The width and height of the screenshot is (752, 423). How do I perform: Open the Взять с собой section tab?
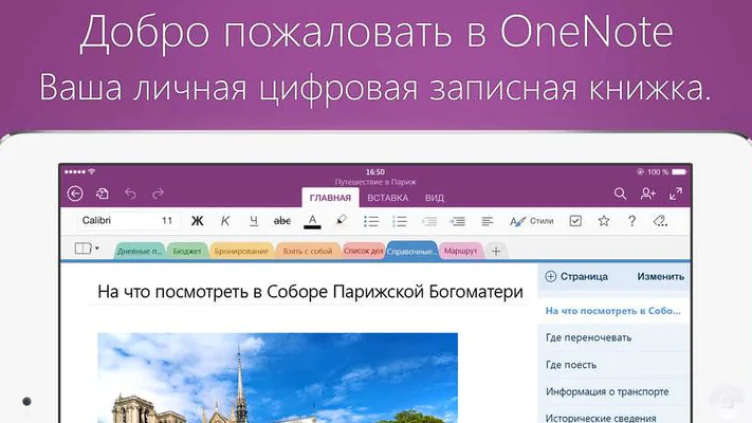coord(307,251)
